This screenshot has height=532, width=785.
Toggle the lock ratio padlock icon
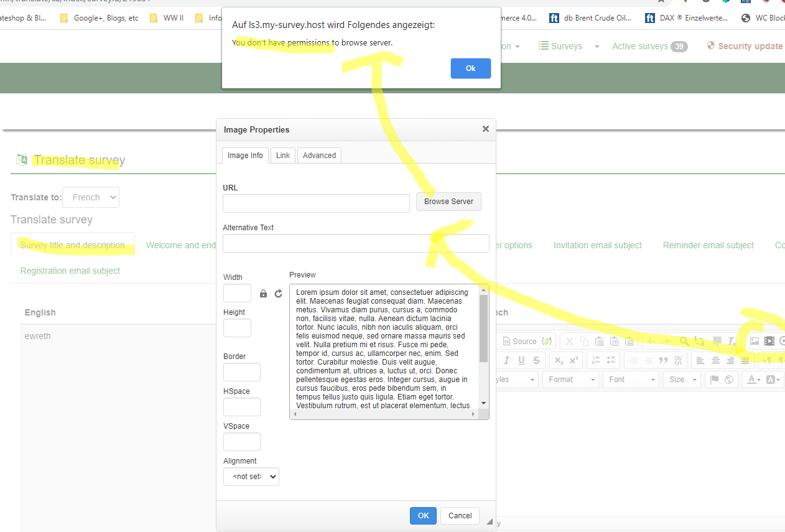pyautogui.click(x=263, y=294)
